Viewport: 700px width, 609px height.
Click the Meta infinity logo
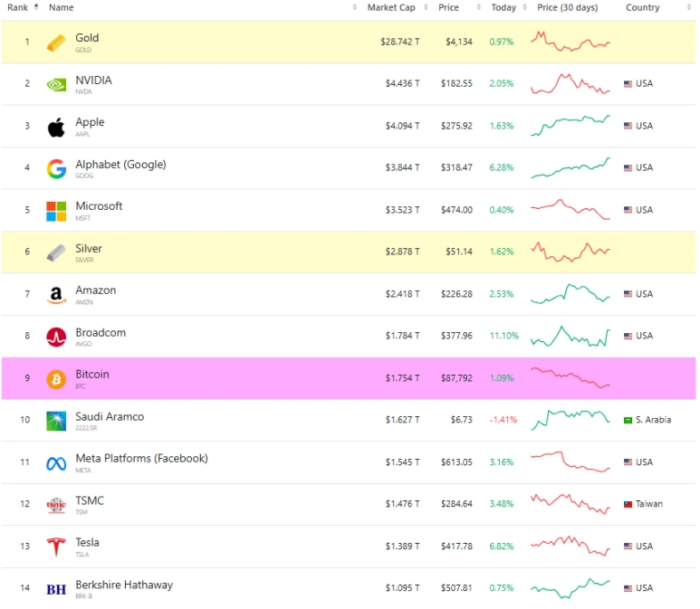(x=56, y=463)
